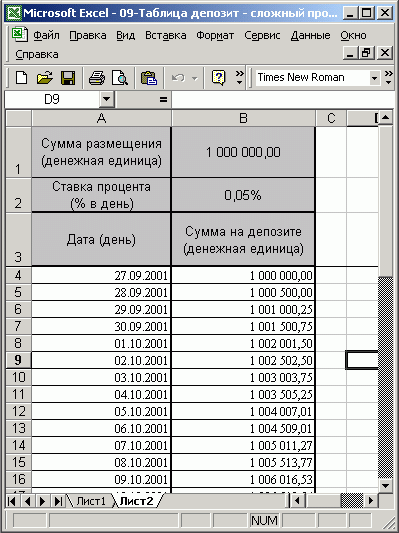Open the Справка menu
The image size is (399, 533).
click(x=37, y=54)
